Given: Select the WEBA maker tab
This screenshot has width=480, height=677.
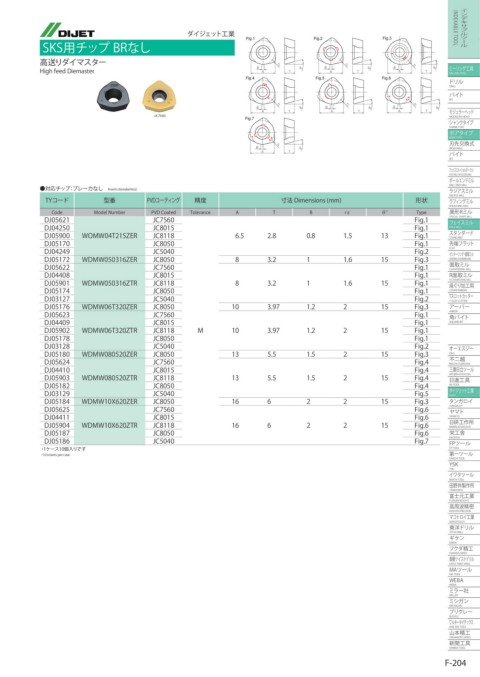Looking at the screenshot, I should click(464, 581).
